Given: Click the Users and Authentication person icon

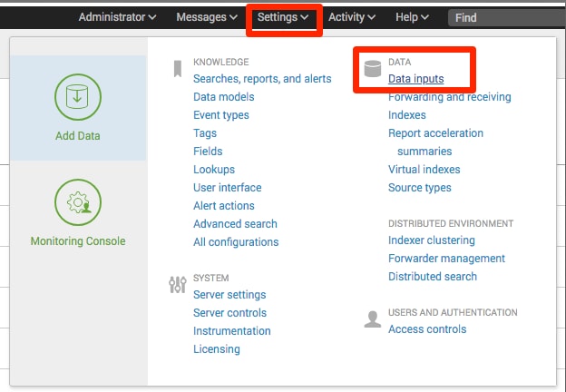Looking at the screenshot, I should (373, 319).
